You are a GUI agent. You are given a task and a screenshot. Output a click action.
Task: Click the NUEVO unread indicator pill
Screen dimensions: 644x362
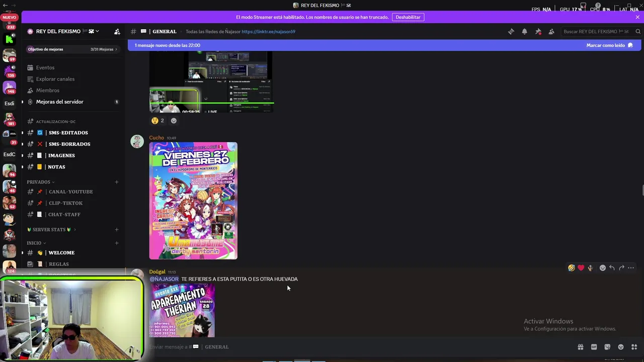pyautogui.click(x=9, y=17)
